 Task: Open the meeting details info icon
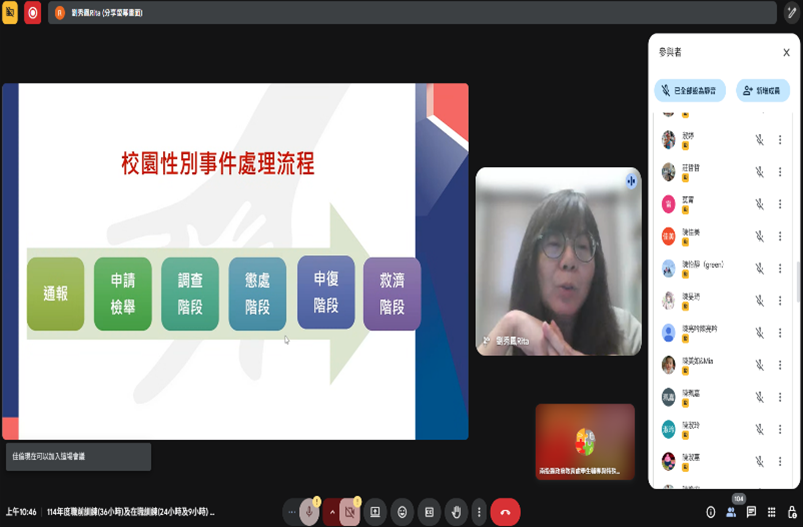click(x=711, y=512)
